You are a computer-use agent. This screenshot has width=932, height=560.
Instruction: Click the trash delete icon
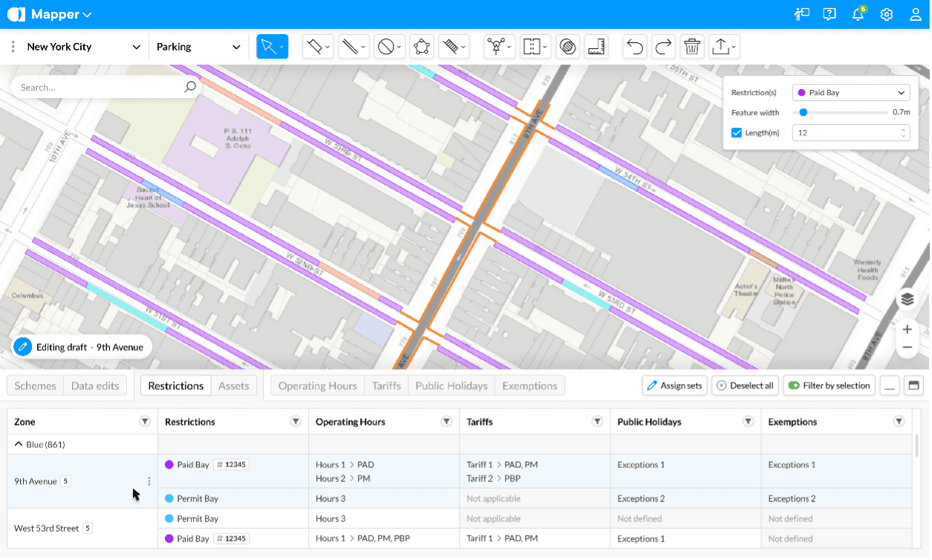pos(692,47)
